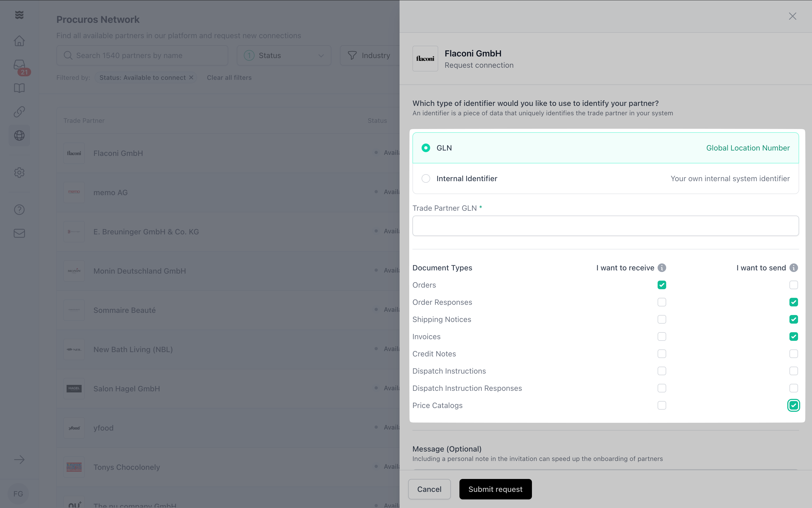Click the Status column header
This screenshot has width=812, height=508.
click(x=377, y=121)
